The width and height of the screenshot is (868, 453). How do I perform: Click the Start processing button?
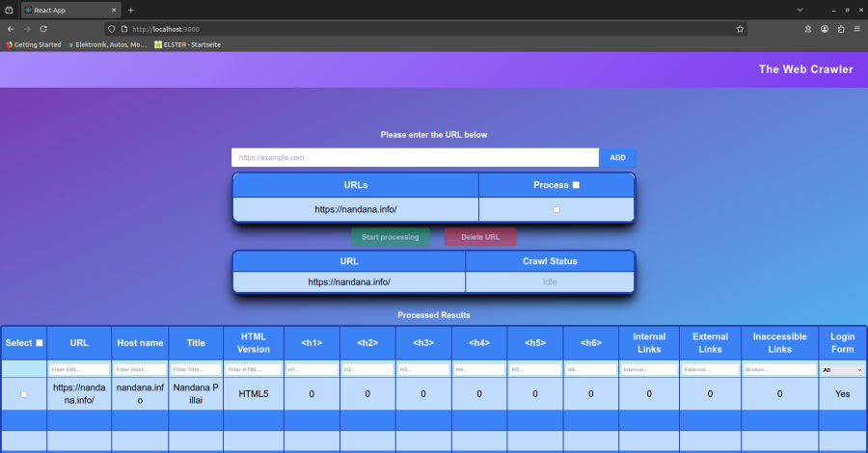tap(390, 237)
